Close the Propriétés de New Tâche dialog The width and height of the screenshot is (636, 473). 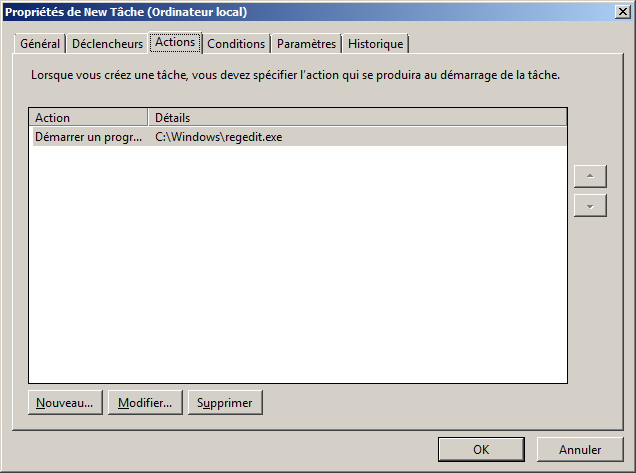click(x=621, y=12)
